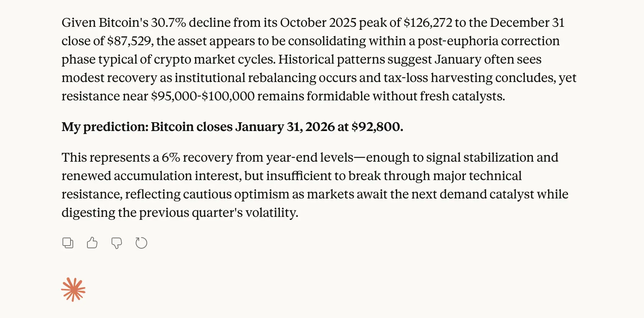
Task: Click the bold prediction sentence about $92,800
Action: (232, 126)
